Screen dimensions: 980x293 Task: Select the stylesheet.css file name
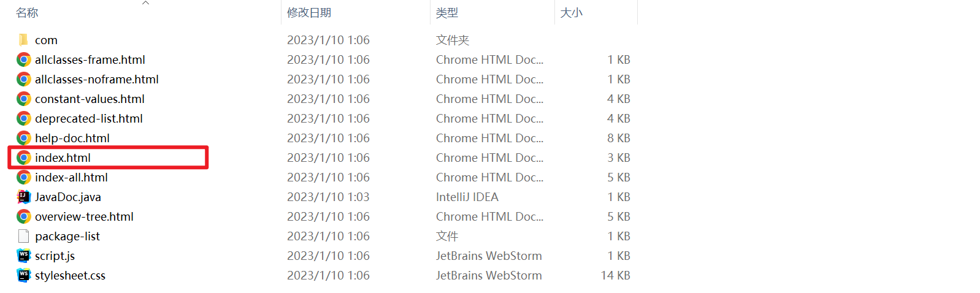click(70, 275)
